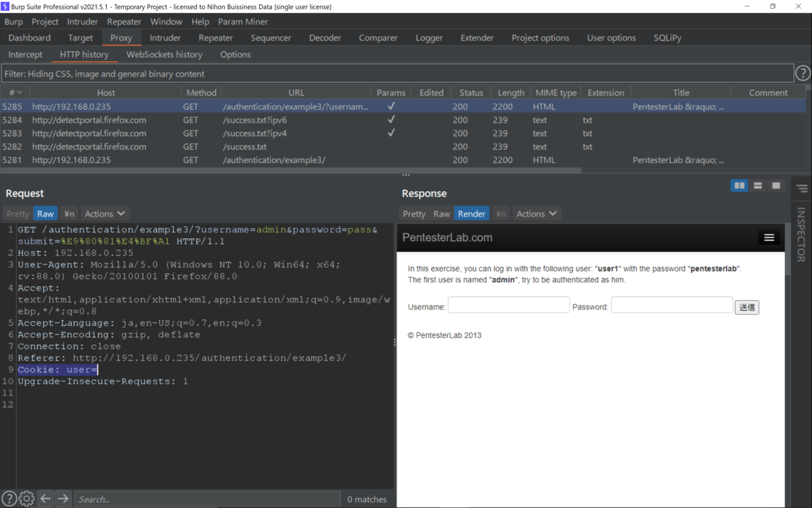
Task: Switch to the User options tab
Action: coord(611,38)
